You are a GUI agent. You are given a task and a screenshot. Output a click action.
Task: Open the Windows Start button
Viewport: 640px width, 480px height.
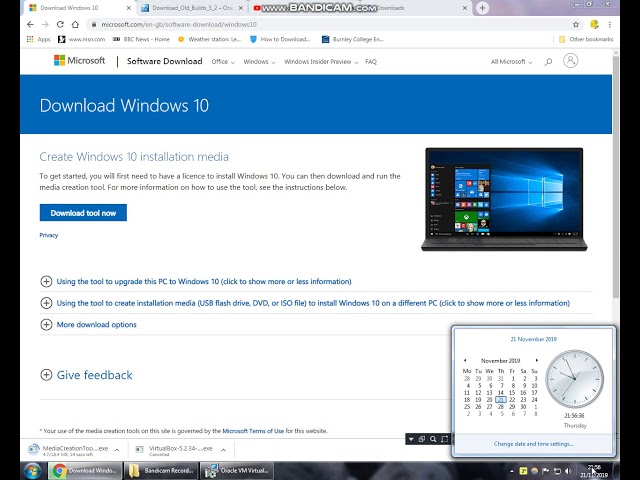tap(33, 471)
